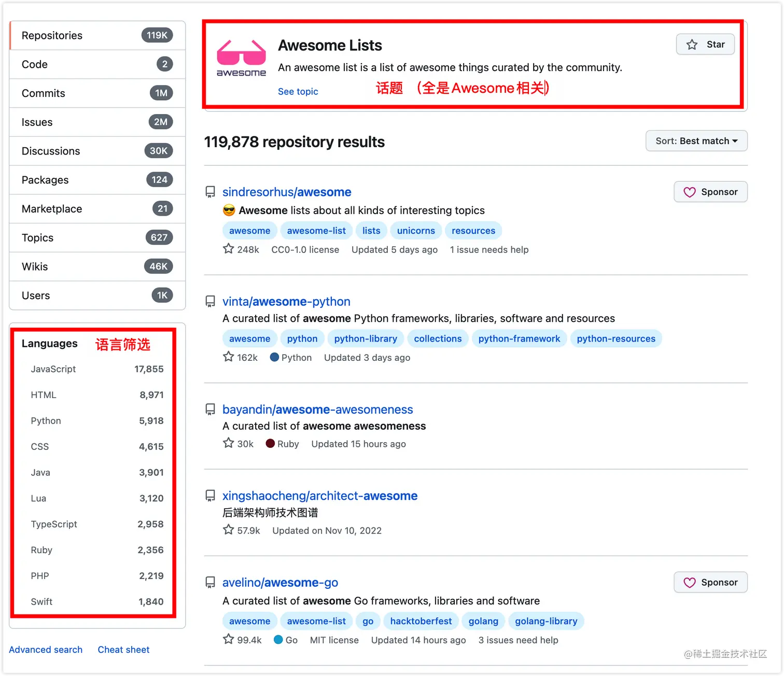Open the Cheat sheet link
Screen dimensions: 784x676
tap(123, 650)
